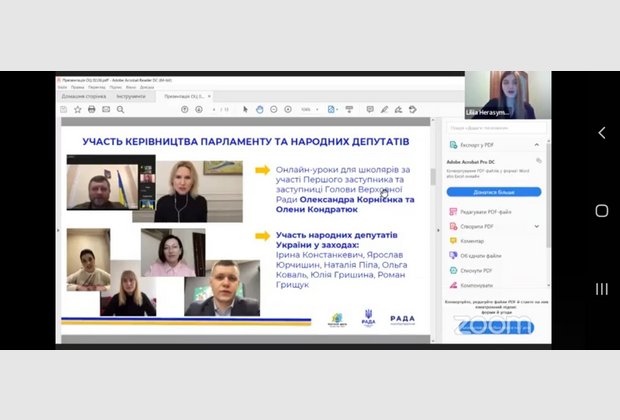The width and height of the screenshot is (620, 420).
Task: Open the Домашня сторінка tab
Action: pyautogui.click(x=79, y=96)
